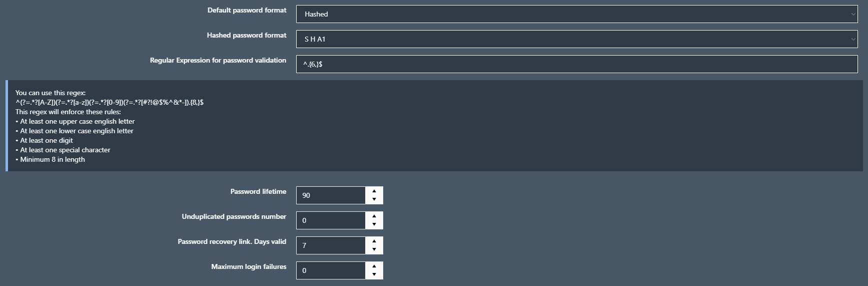868x286 pixels.
Task: Click the suggested regex text in hint box
Action: (x=110, y=102)
